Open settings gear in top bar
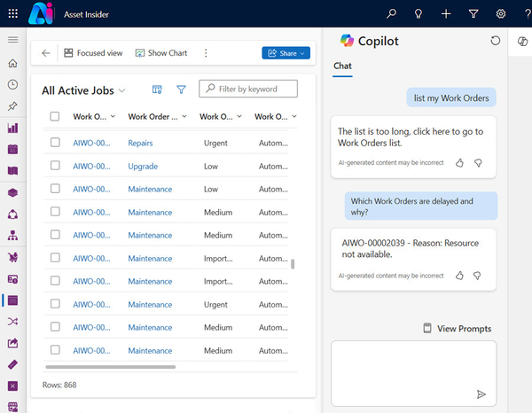 pyautogui.click(x=501, y=14)
